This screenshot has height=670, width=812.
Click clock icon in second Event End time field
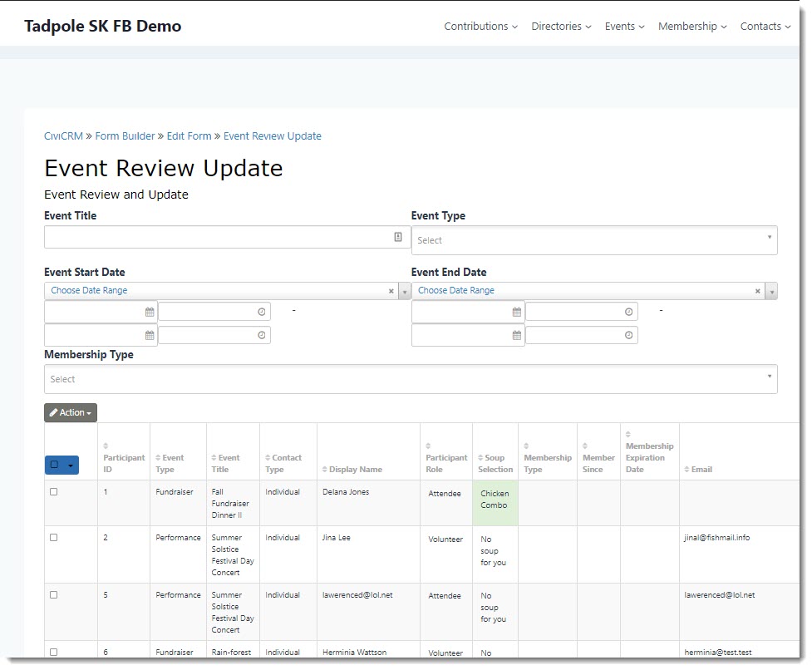coord(628,336)
